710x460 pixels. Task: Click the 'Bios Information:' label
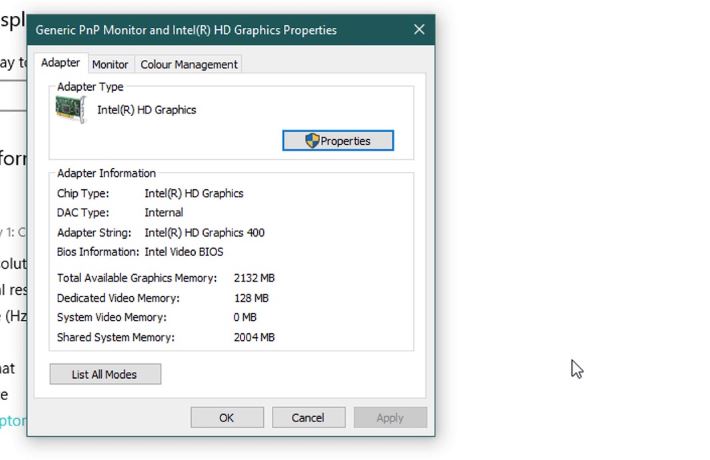(98, 252)
